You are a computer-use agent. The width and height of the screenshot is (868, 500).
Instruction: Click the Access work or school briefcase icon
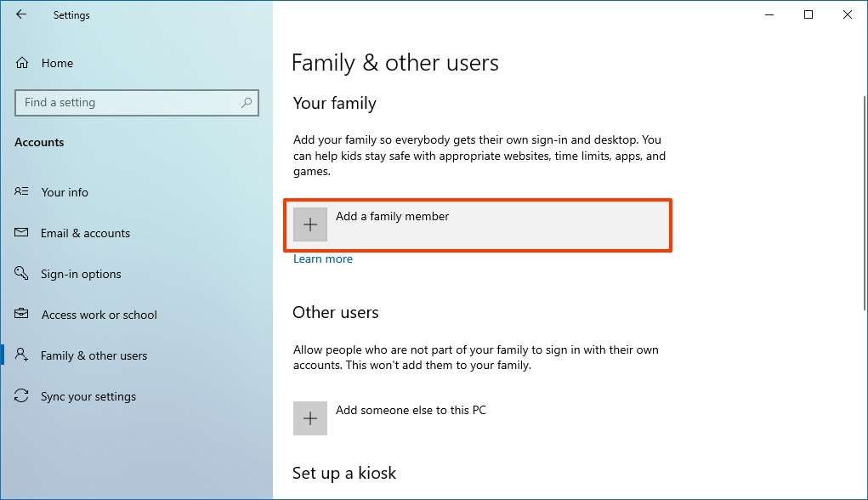point(20,315)
